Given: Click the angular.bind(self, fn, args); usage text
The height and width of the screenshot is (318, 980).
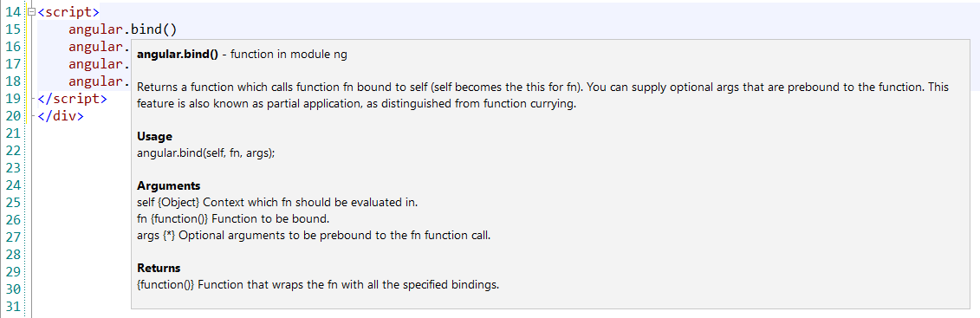Looking at the screenshot, I should point(205,153).
